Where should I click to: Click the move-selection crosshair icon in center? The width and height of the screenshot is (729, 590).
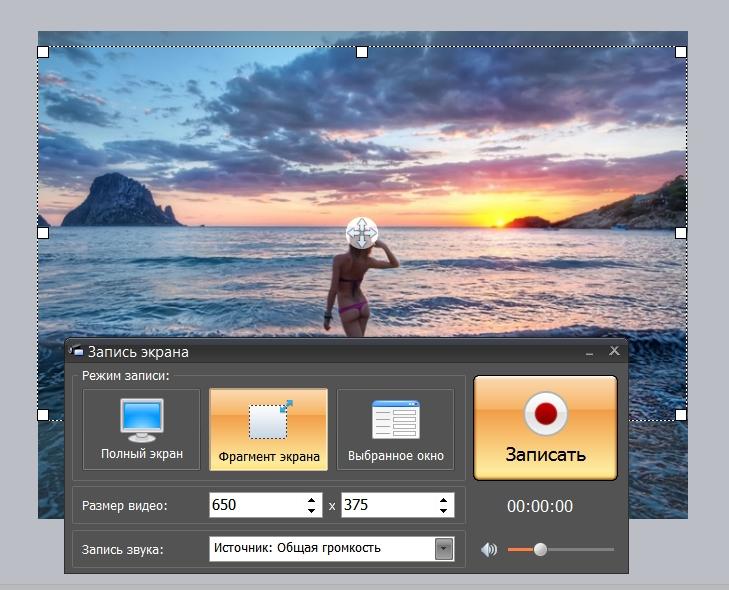point(362,232)
